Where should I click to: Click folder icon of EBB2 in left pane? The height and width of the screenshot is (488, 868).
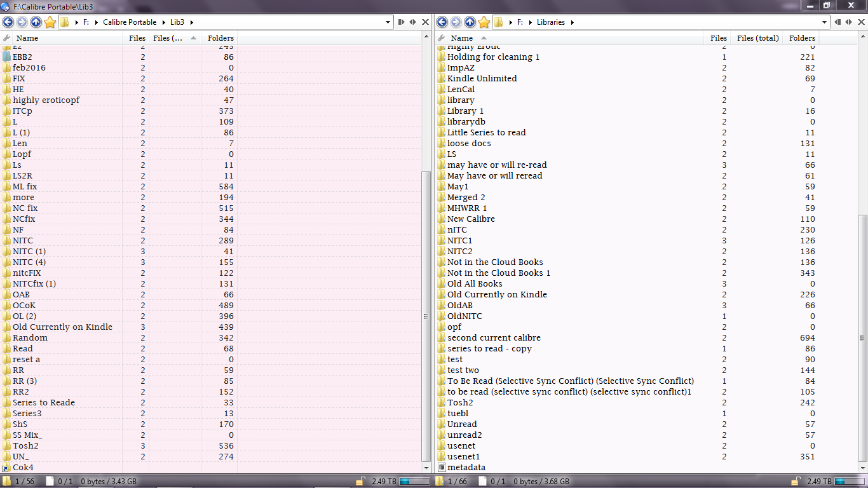(7, 57)
